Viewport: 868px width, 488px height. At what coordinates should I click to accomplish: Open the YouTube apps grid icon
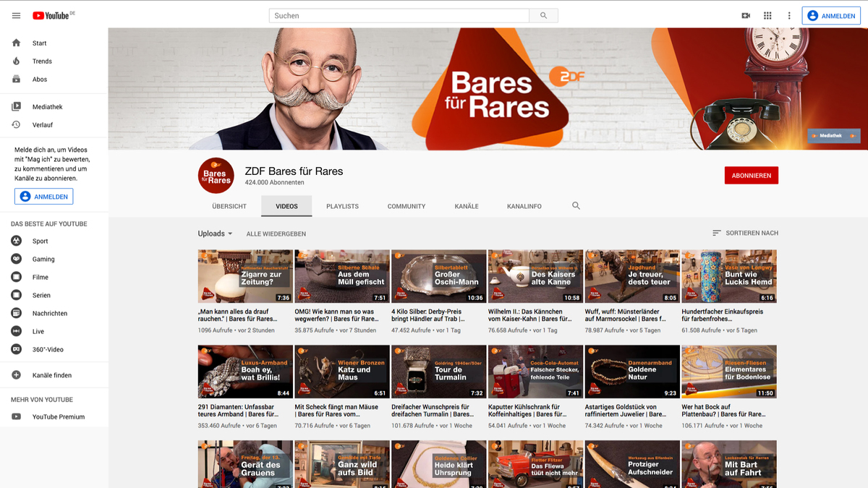coord(767,15)
